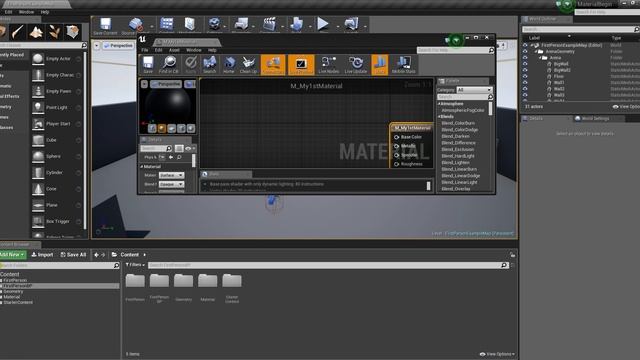
Task: Click Perspective in the material preview viewport
Action: tap(166, 84)
